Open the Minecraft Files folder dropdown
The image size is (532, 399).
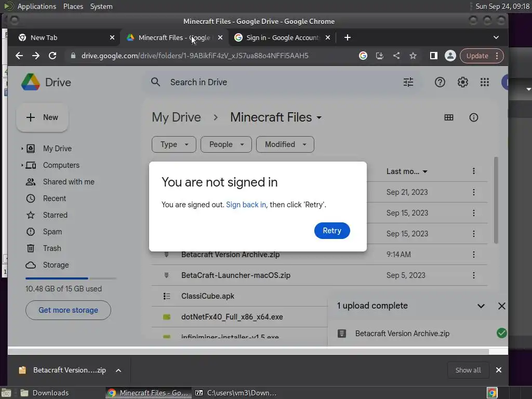[319, 118]
